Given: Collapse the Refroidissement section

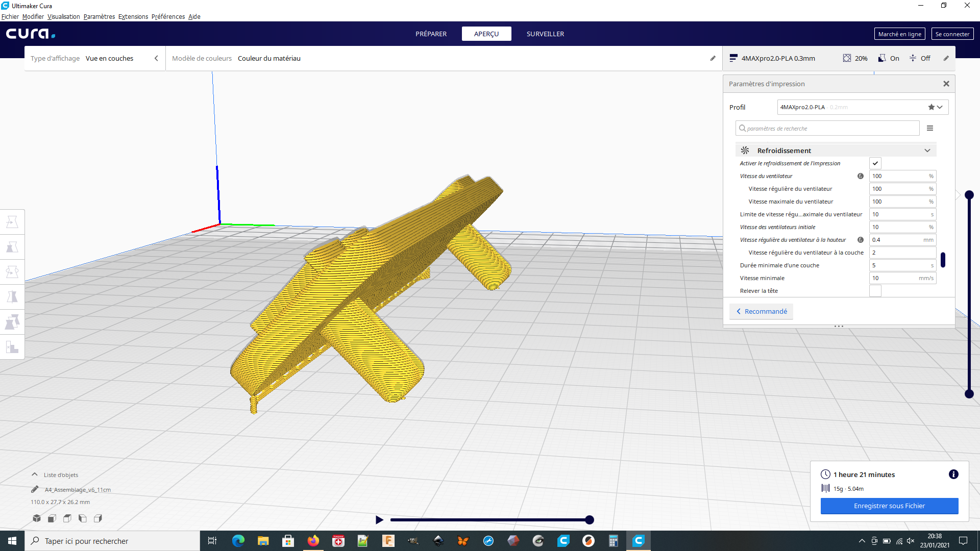Looking at the screenshot, I should pyautogui.click(x=927, y=151).
